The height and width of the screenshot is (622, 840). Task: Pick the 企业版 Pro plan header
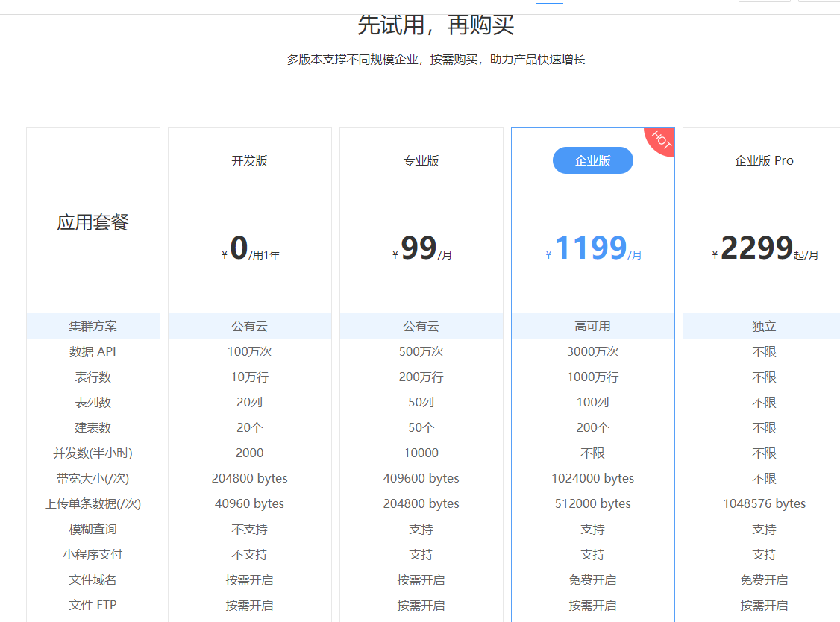[x=764, y=160]
